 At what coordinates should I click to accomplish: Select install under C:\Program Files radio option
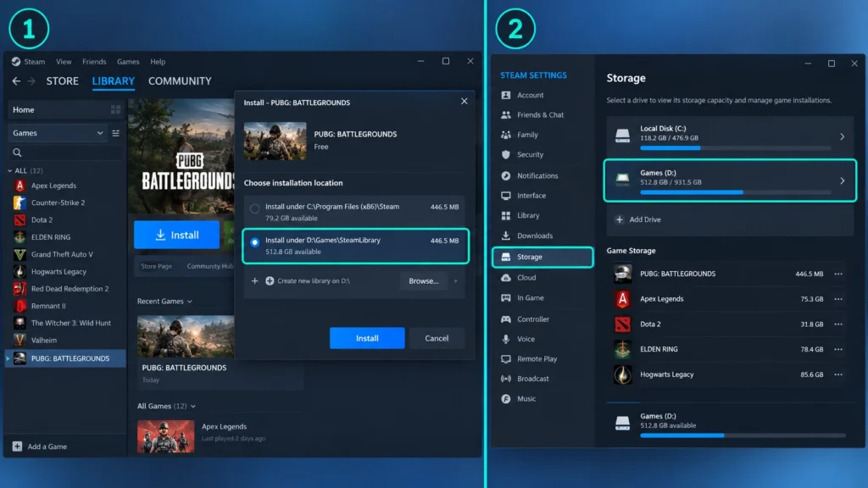point(254,208)
